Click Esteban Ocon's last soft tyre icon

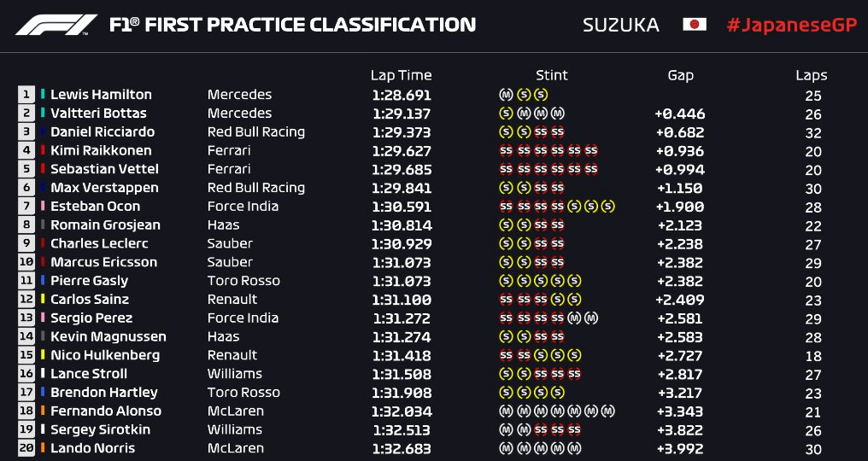pos(608,207)
